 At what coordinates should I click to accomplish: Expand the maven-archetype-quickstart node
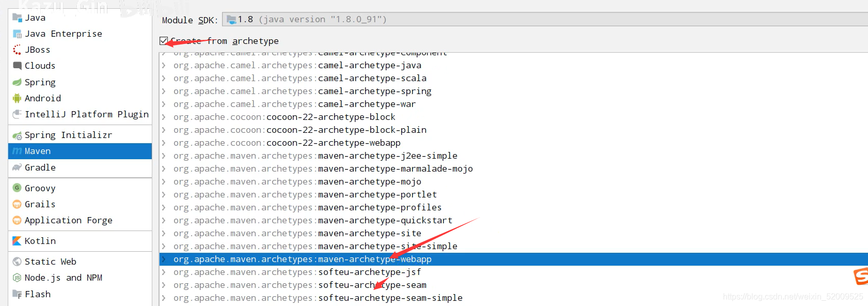click(164, 220)
